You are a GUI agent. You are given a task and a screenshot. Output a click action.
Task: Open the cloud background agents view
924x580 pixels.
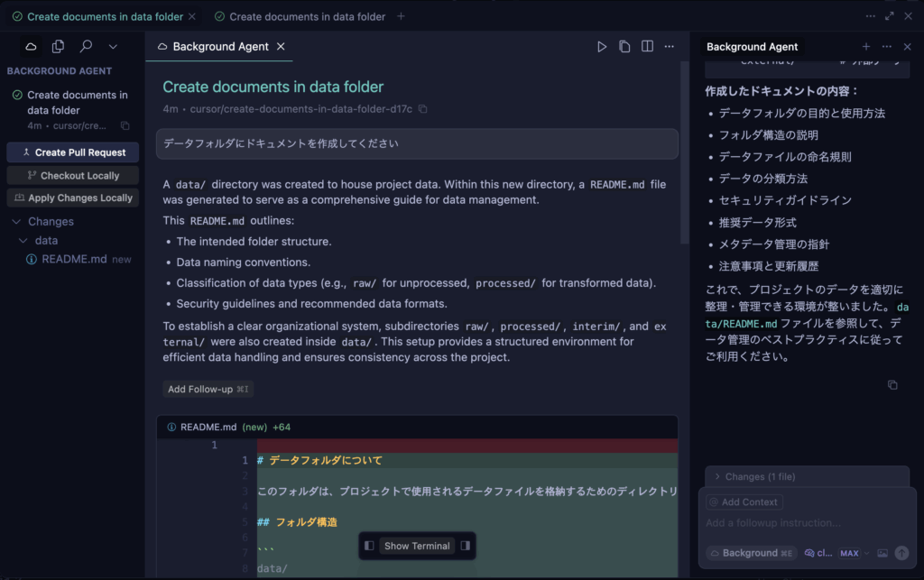(31, 47)
